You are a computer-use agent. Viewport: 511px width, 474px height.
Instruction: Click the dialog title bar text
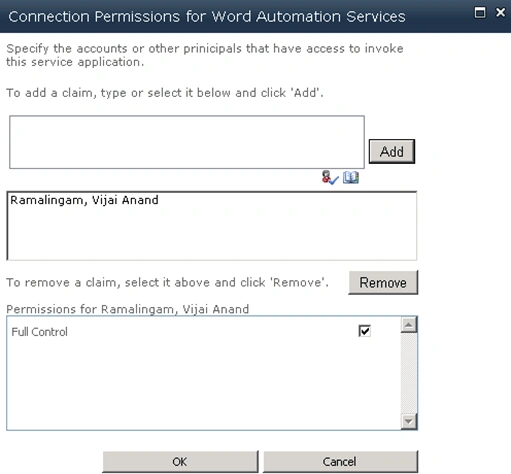click(207, 16)
